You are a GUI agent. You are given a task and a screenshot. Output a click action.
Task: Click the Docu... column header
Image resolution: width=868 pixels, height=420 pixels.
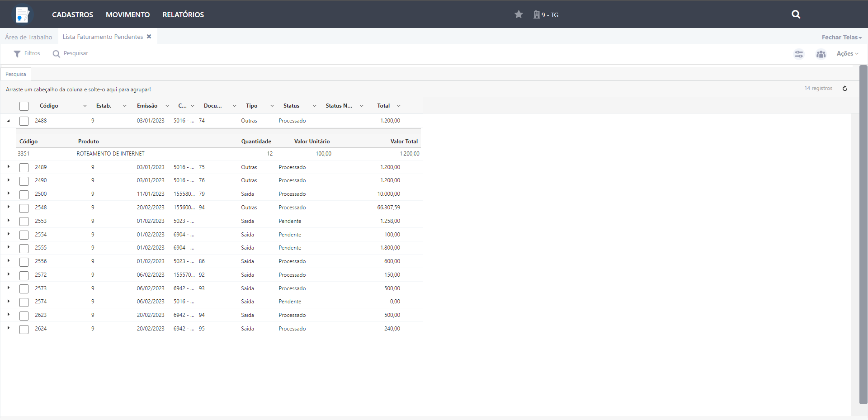point(212,106)
